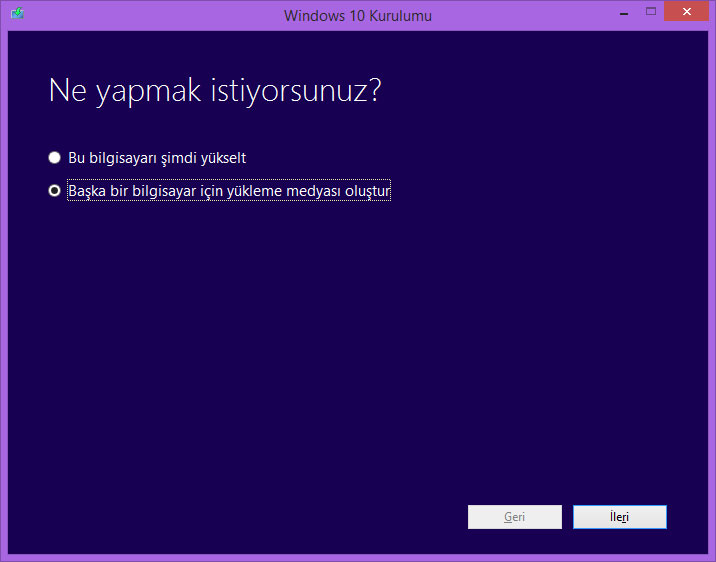This screenshot has height=562, width=716.
Task: Click the İleri button
Action: (x=620, y=517)
